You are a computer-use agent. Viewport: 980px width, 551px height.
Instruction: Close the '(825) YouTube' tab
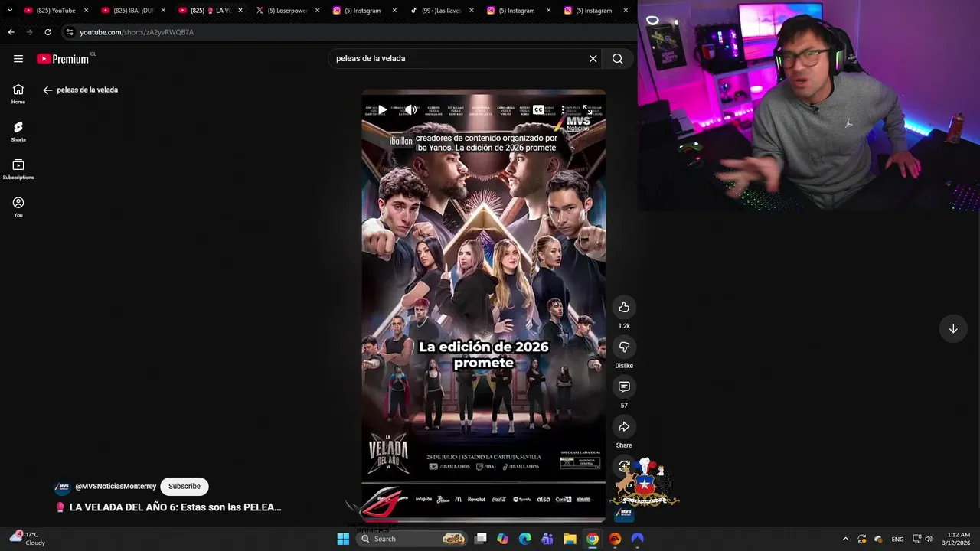86,11
